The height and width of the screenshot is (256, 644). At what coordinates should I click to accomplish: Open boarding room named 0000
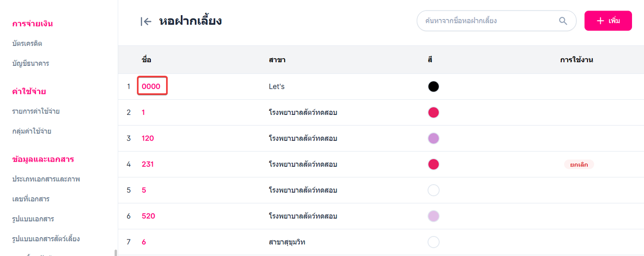click(x=151, y=86)
